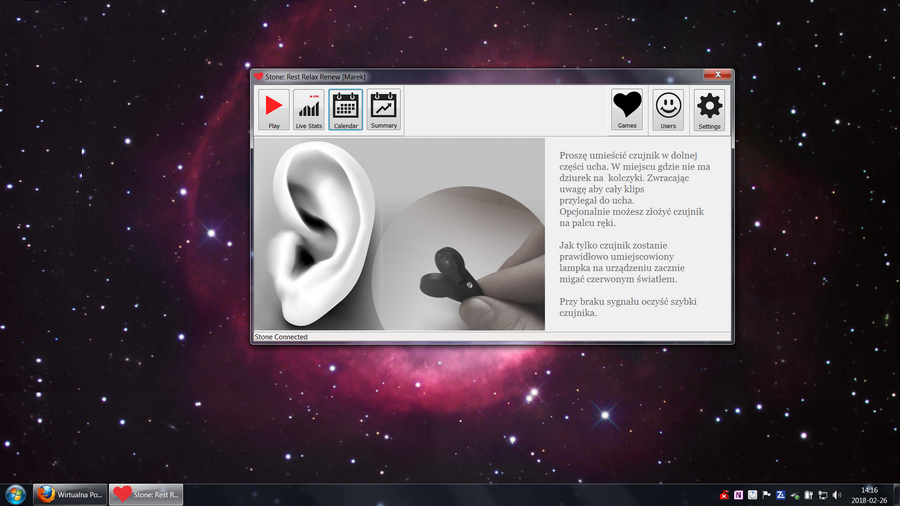The width and height of the screenshot is (900, 506).
Task: Open the Games section with the heart icon
Action: point(627,110)
